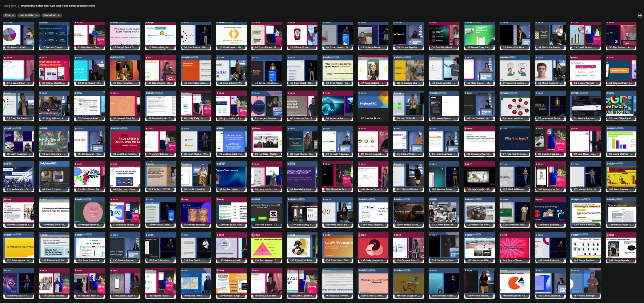Open video 74-Jon Earnshaw Blackjack

click(x=54, y=141)
